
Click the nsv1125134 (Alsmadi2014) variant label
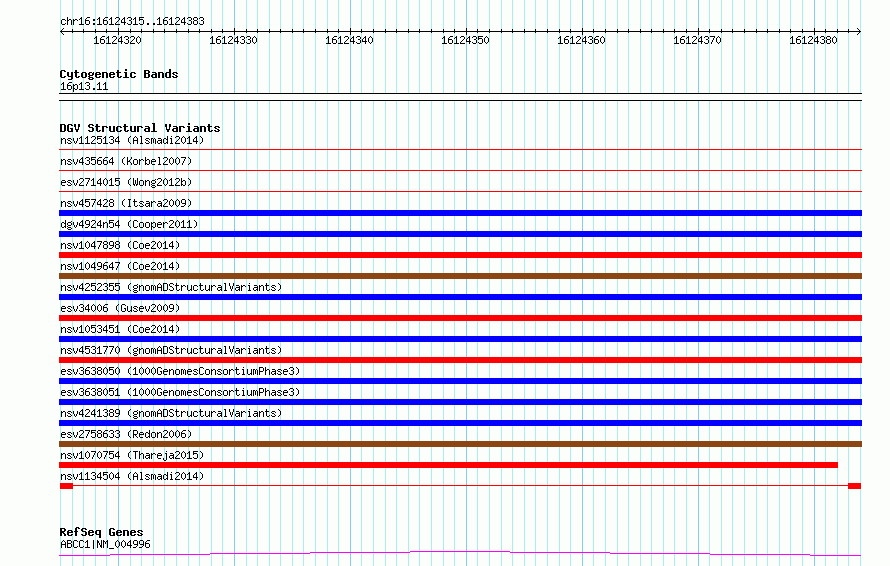(x=132, y=140)
